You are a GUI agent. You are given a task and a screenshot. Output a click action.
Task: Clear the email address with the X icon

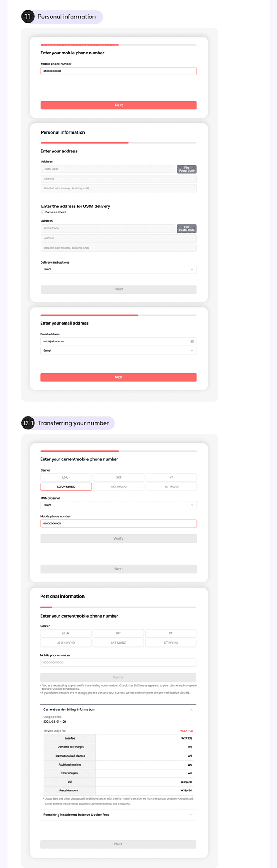(x=192, y=341)
